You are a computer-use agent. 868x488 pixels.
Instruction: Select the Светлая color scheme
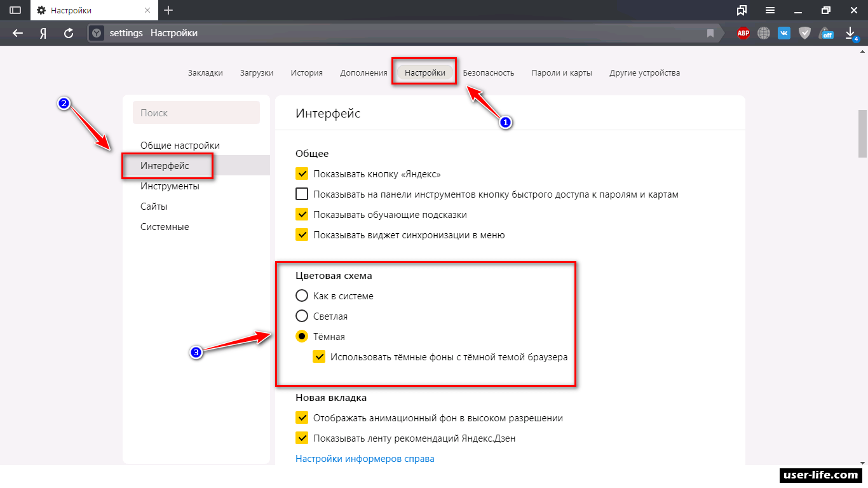pos(302,316)
